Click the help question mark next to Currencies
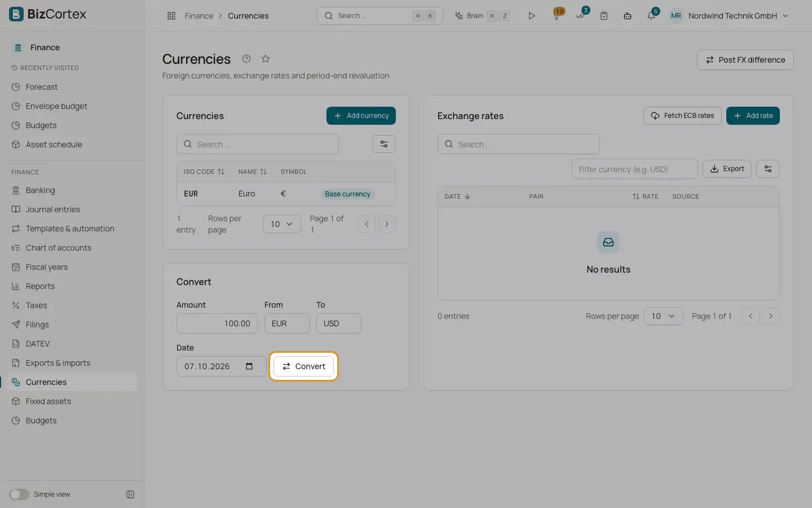Screen dimensions: 812x508 246,59
